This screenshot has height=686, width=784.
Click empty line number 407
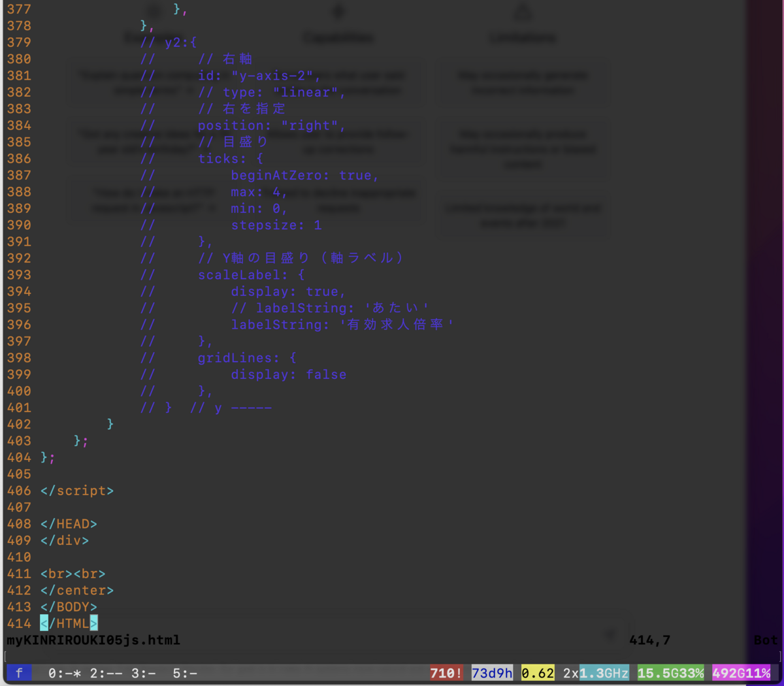tap(19, 507)
